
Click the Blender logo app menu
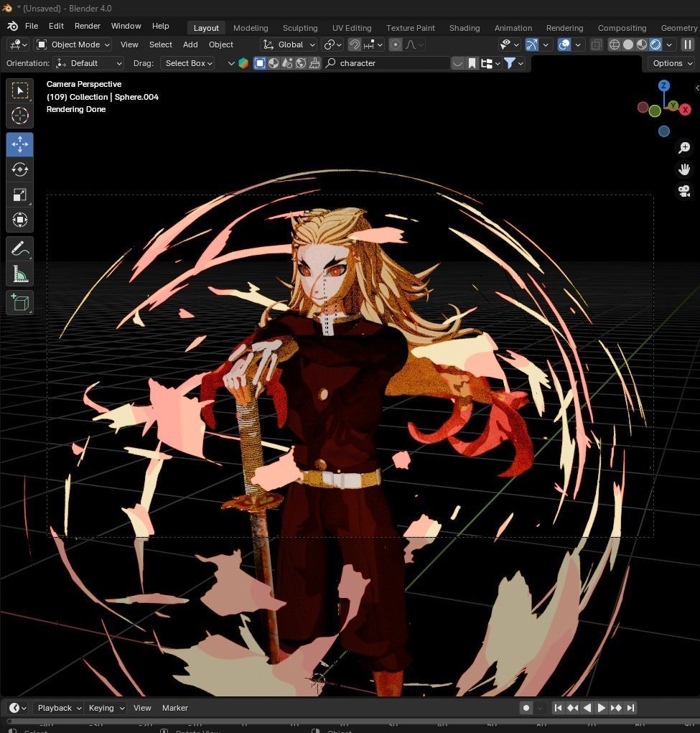tap(13, 26)
